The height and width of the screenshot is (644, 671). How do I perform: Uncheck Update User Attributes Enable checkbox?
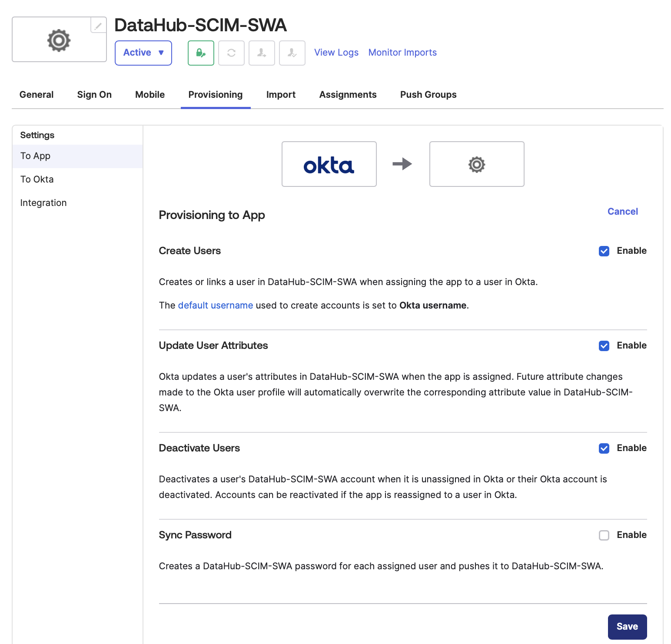click(x=604, y=346)
